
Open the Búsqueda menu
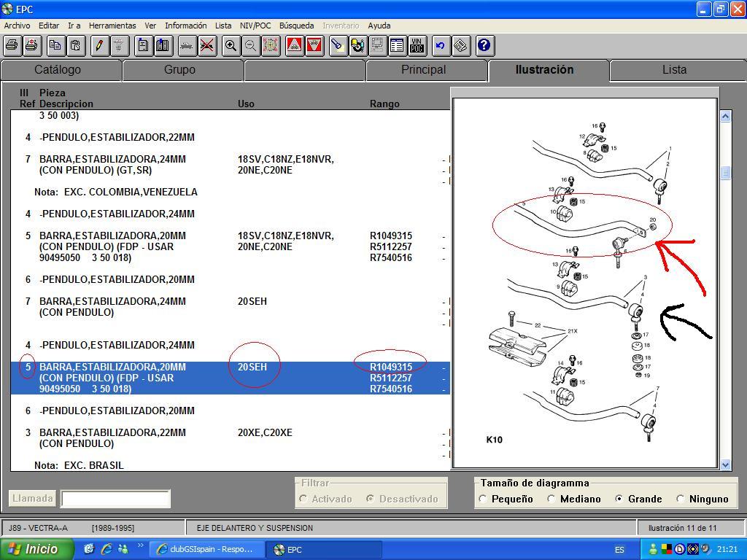pos(296,26)
